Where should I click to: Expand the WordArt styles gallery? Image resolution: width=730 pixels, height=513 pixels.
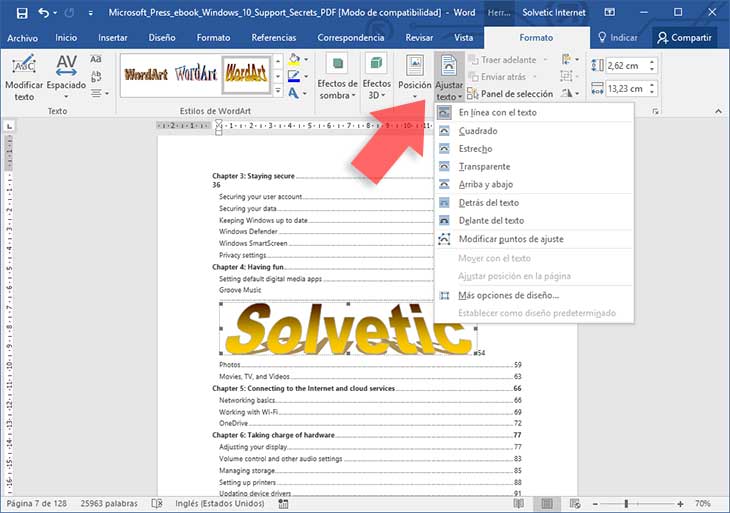[x=278, y=91]
